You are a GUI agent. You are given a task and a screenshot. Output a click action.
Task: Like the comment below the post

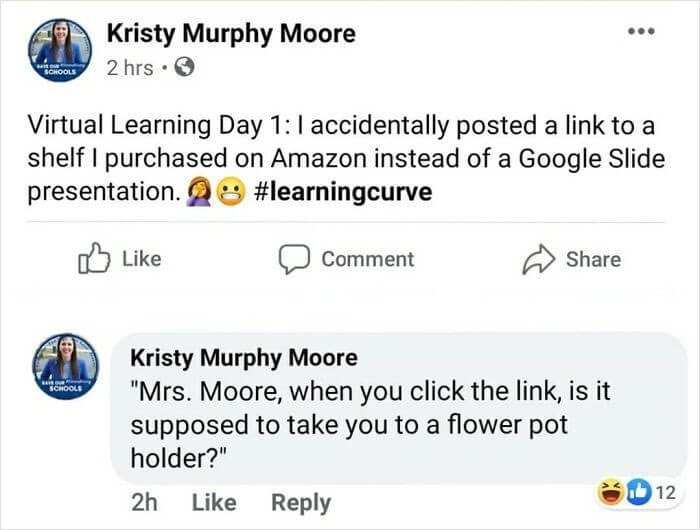coord(214,502)
